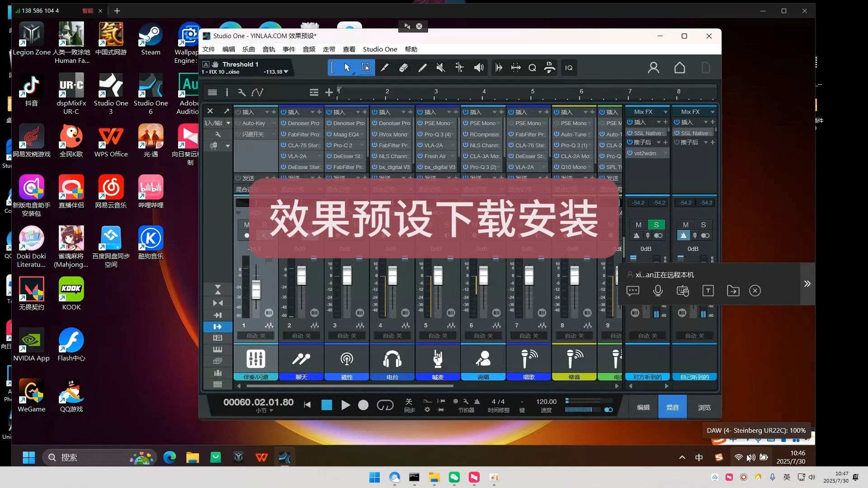This screenshot has width=868, height=488.
Task: Open the 走带 menu
Action: [329, 49]
